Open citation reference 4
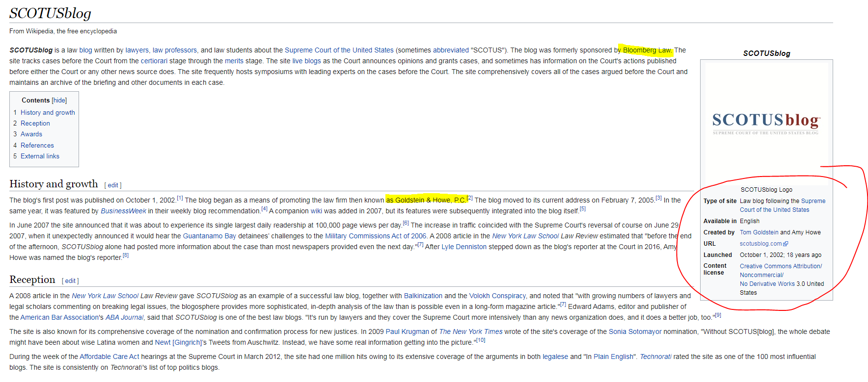The width and height of the screenshot is (868, 382). point(264,209)
